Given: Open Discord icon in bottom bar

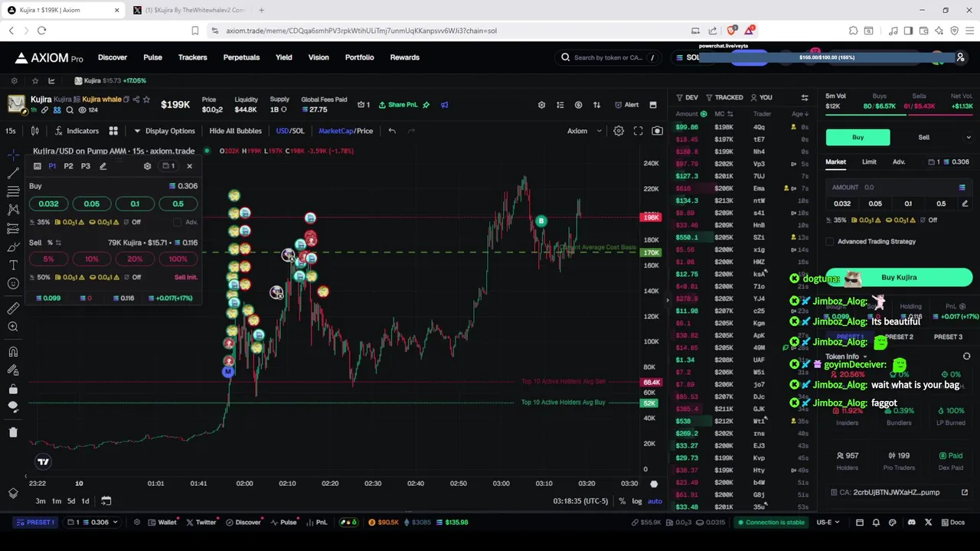Looking at the screenshot, I should (911, 522).
